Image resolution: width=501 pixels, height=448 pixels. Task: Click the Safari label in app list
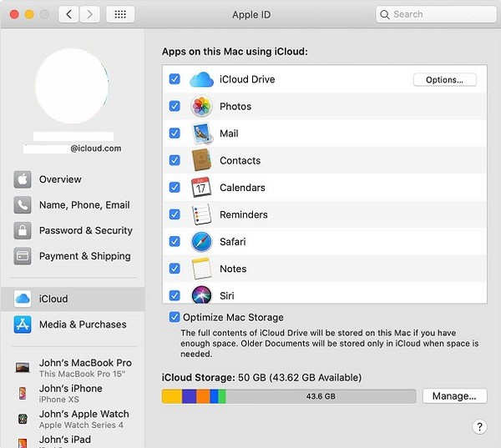pos(233,242)
